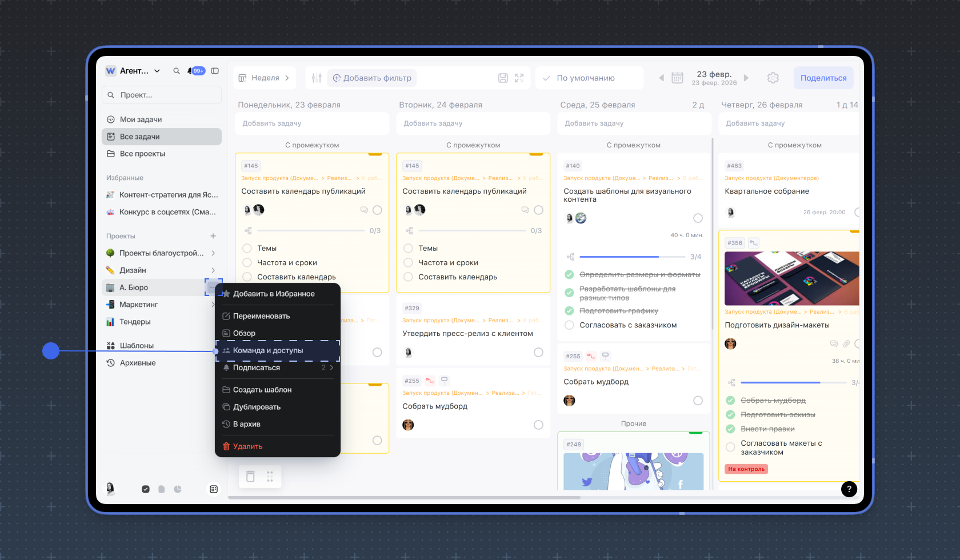The image size is (960, 560).
Task: Expand board to fullscreen icon
Action: [519, 78]
